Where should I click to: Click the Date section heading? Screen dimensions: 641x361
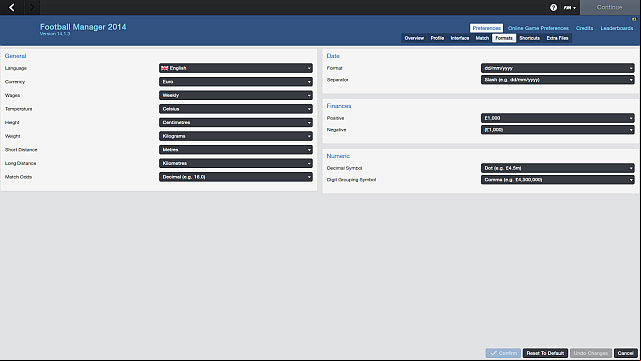pyautogui.click(x=333, y=56)
